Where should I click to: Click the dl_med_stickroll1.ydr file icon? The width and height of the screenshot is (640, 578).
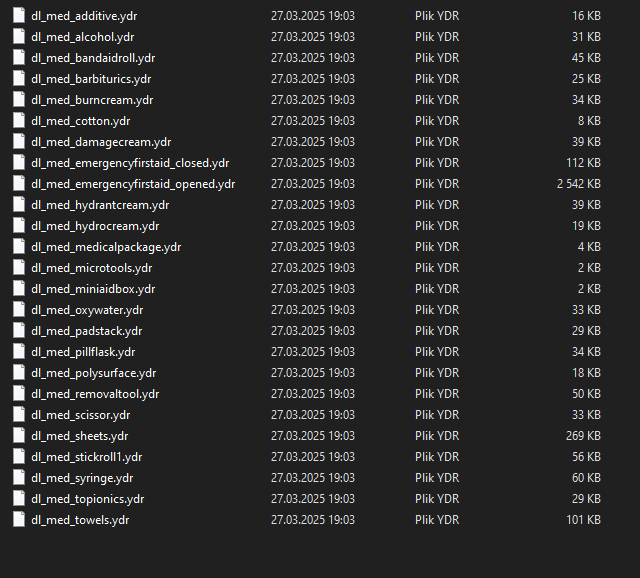19,457
